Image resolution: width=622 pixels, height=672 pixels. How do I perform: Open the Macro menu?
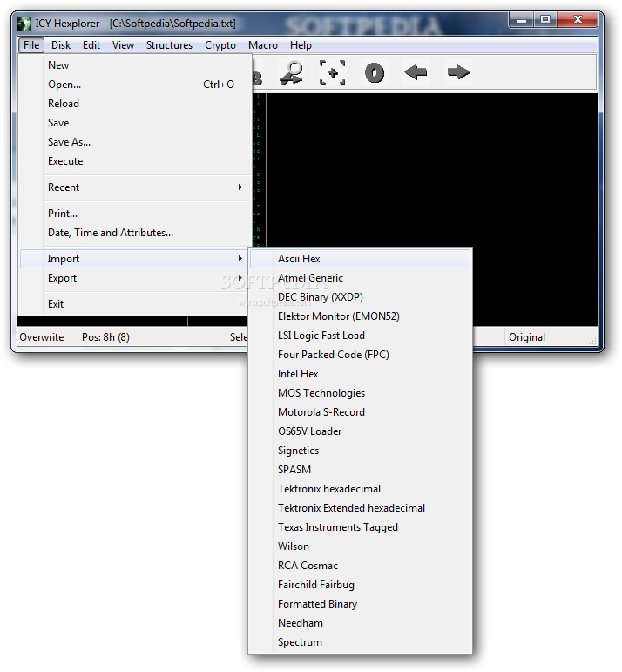262,45
